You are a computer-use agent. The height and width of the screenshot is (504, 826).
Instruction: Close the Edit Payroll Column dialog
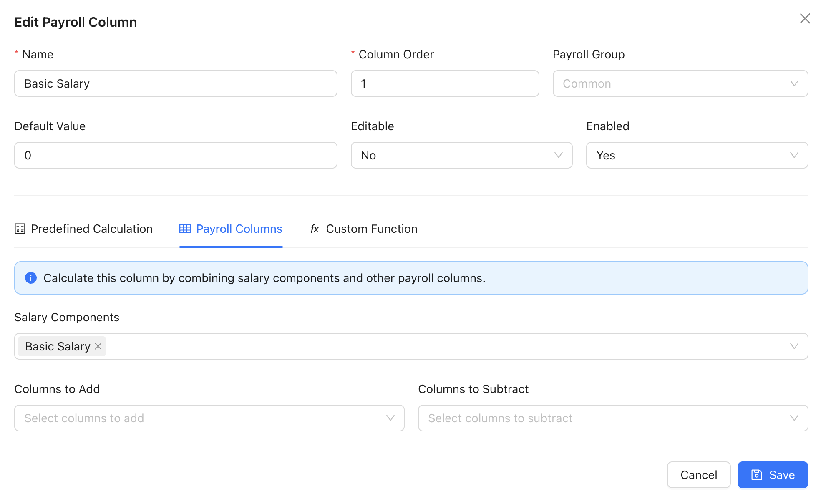tap(805, 18)
